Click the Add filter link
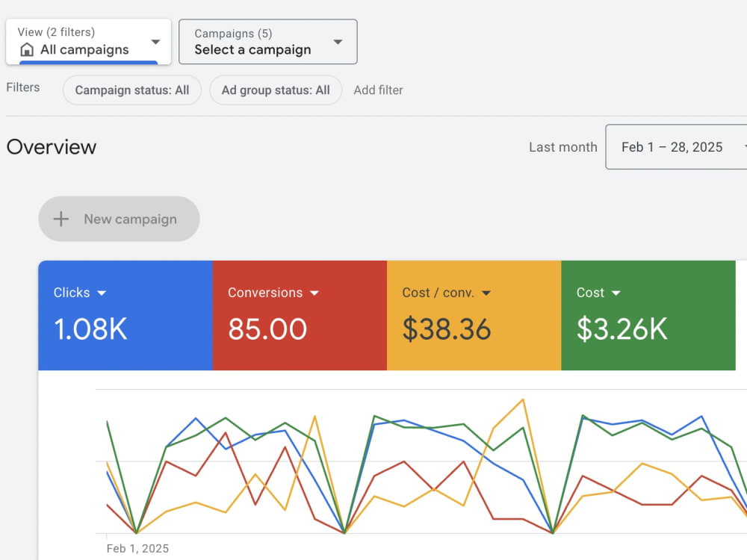 pos(378,90)
